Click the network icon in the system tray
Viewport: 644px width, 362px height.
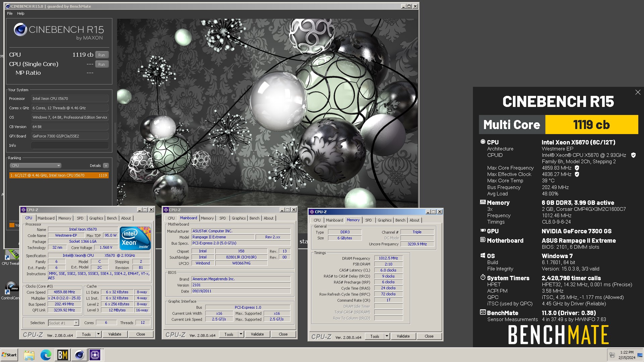[612, 355]
